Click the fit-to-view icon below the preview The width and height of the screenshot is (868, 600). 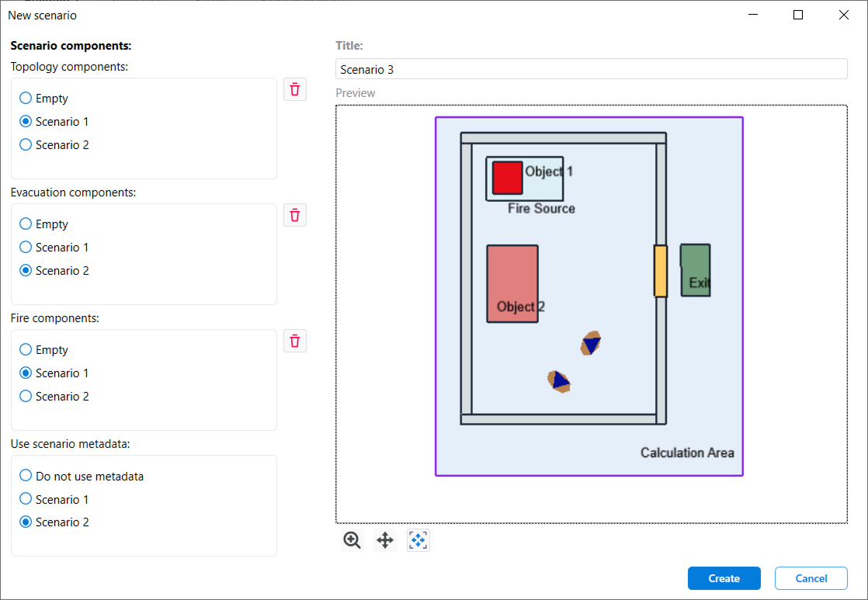pos(418,540)
